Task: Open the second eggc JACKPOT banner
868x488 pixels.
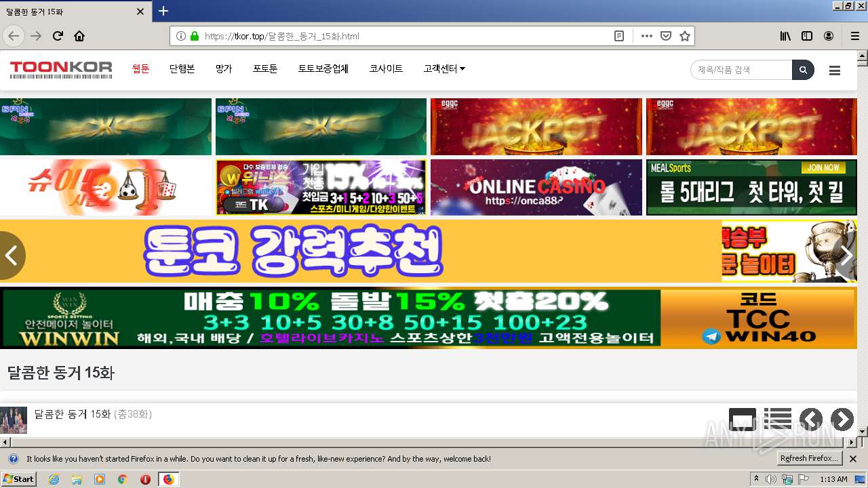Action: point(751,127)
